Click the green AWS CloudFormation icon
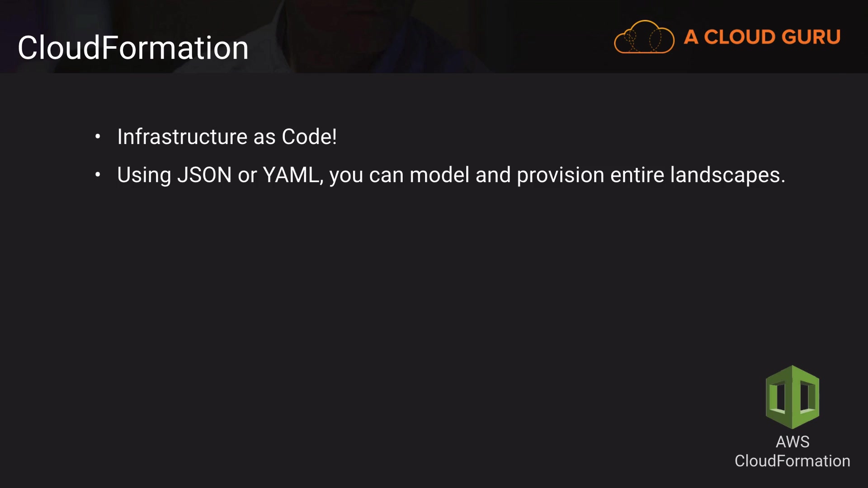868x488 pixels. coord(792,397)
